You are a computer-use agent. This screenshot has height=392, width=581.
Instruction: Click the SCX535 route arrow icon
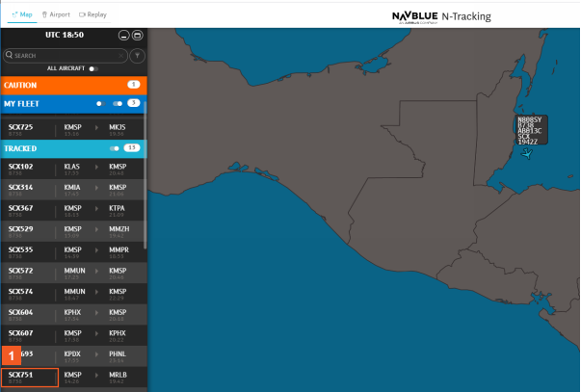pos(96,250)
